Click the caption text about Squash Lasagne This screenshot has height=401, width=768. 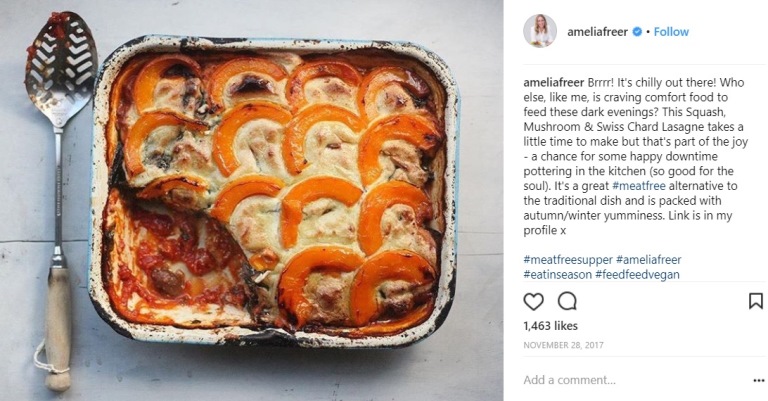click(635, 156)
